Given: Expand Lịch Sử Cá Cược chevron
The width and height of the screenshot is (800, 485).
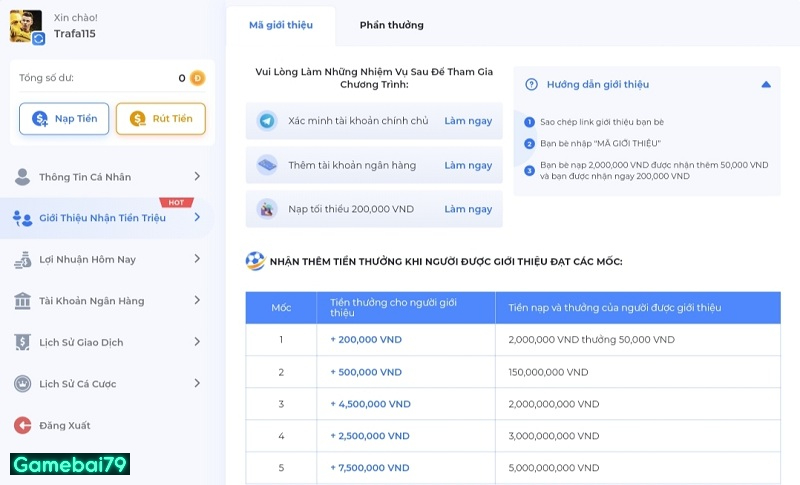Looking at the screenshot, I should [197, 383].
